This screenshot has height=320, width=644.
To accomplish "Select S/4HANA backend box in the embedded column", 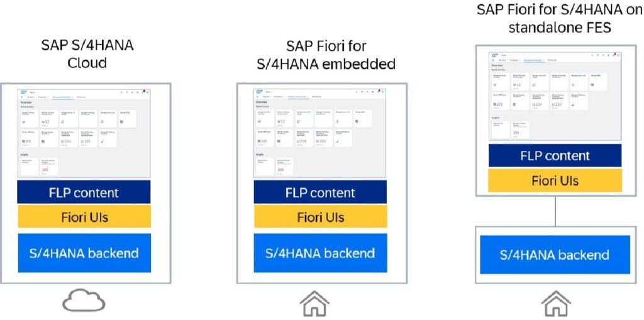I will [320, 253].
